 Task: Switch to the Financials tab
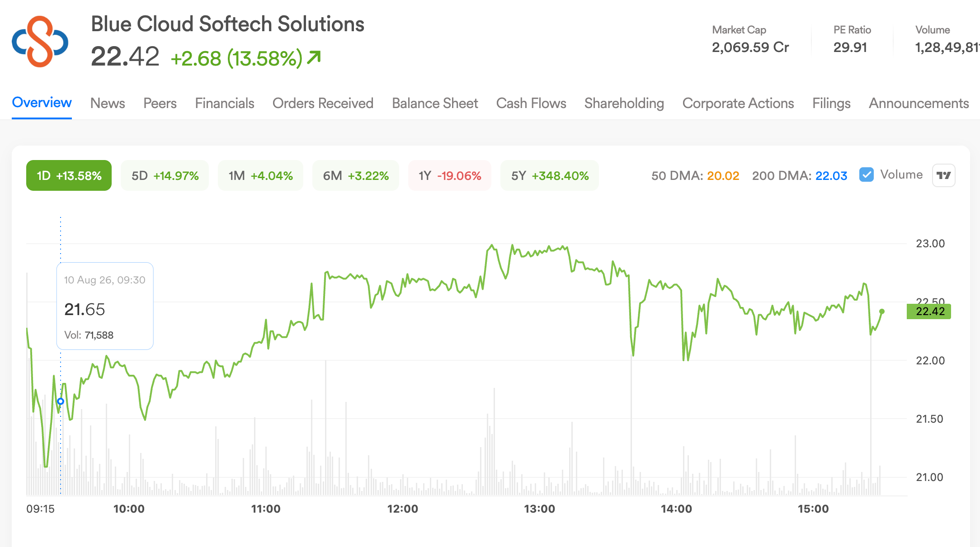[x=225, y=103]
